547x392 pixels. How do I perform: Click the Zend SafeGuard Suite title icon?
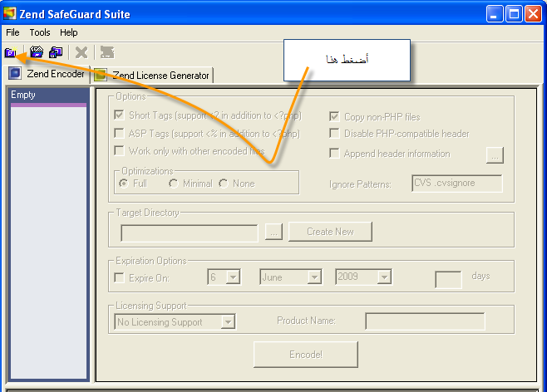point(9,13)
